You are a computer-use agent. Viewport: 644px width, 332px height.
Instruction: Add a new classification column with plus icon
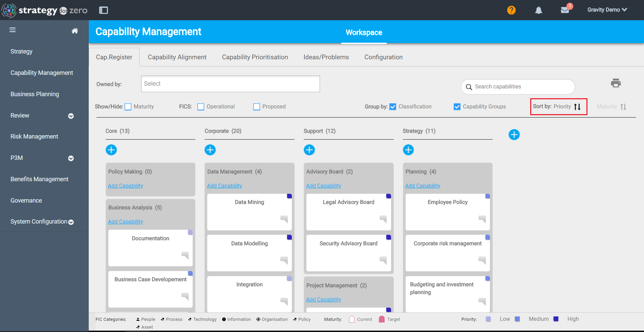[x=514, y=134]
